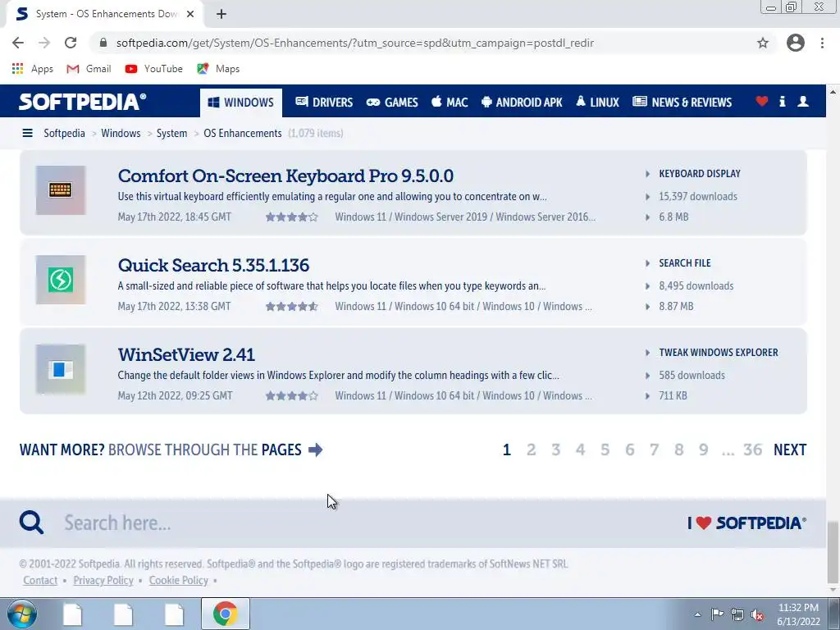Go to System breadcrumb link
The image size is (840, 630).
pos(171,133)
